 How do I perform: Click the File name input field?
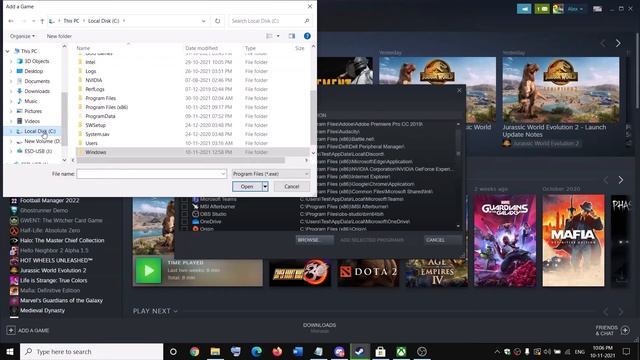coord(151,174)
